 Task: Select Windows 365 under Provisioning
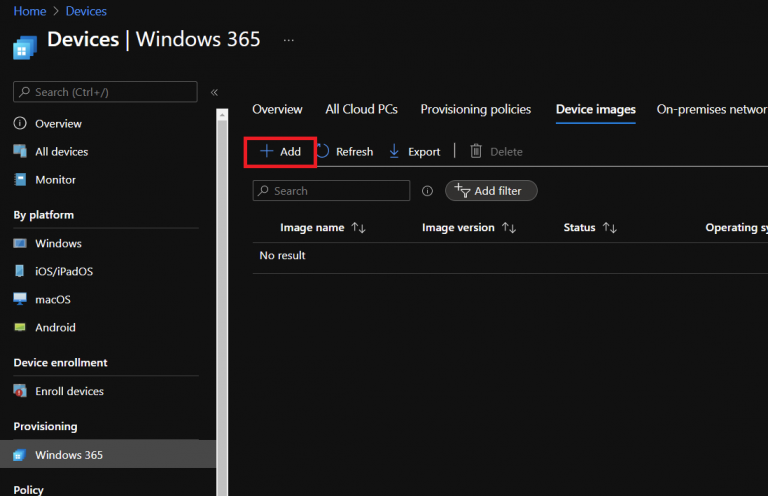pyautogui.click(x=108, y=454)
